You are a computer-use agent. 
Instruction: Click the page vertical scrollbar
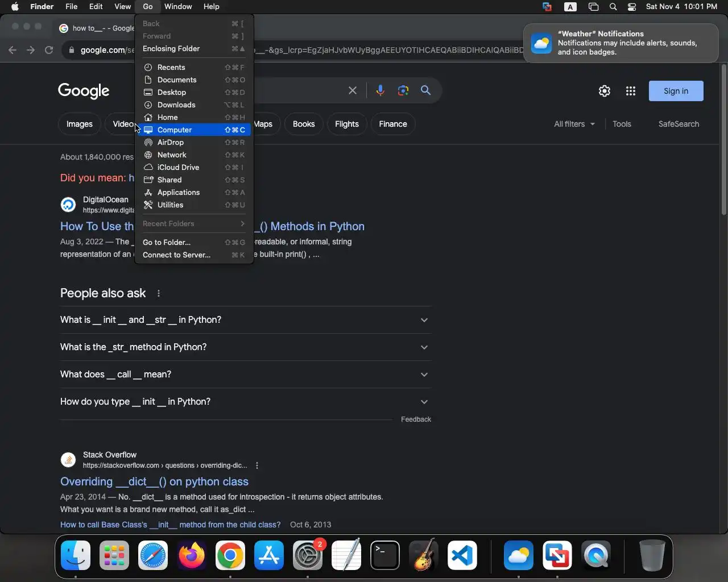click(723, 139)
